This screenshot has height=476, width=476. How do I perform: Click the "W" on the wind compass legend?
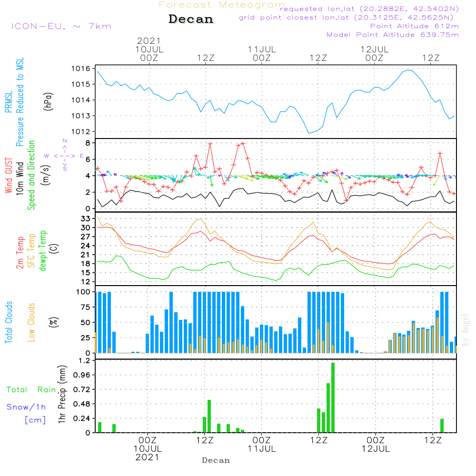point(47,156)
